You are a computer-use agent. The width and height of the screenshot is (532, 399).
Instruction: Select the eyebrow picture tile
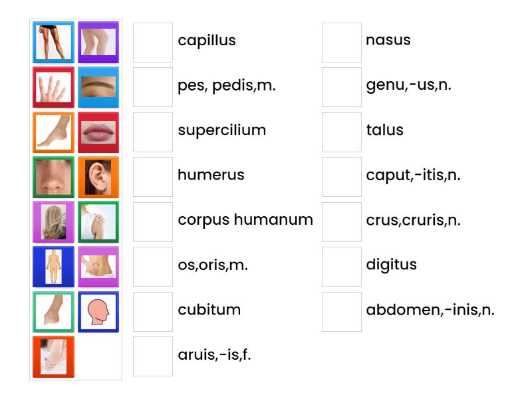coord(98,86)
